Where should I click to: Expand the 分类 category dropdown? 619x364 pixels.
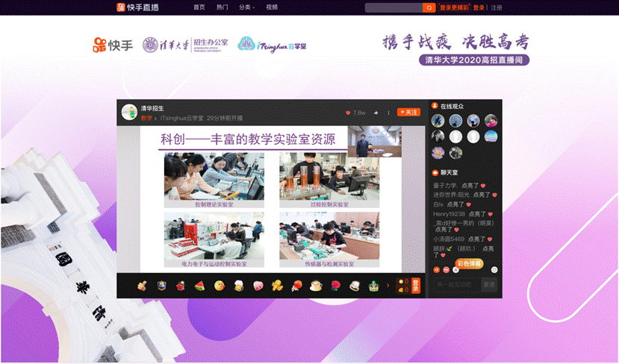[x=246, y=7]
